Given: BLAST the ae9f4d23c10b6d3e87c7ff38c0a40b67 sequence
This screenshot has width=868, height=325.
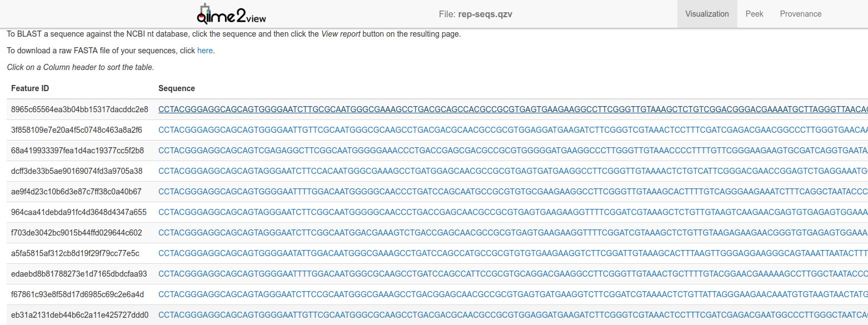Looking at the screenshot, I should point(513,192).
